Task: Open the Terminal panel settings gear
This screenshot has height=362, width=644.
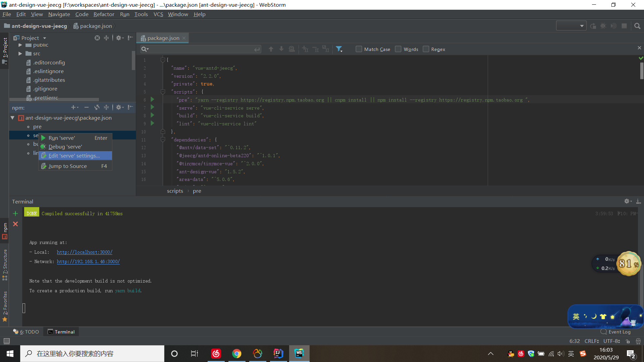Action: [x=627, y=201]
